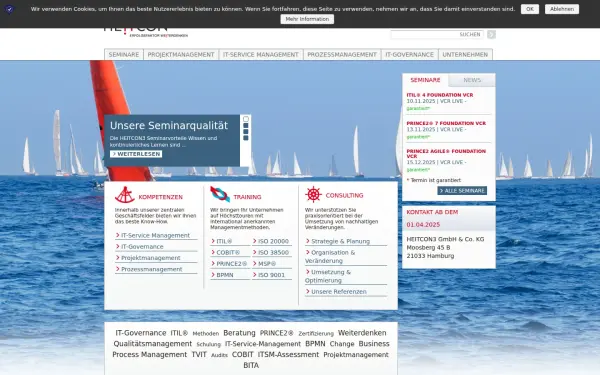Open IT-Service Management under Kompetenzen
Screen dimensions: 600x375
click(156, 235)
